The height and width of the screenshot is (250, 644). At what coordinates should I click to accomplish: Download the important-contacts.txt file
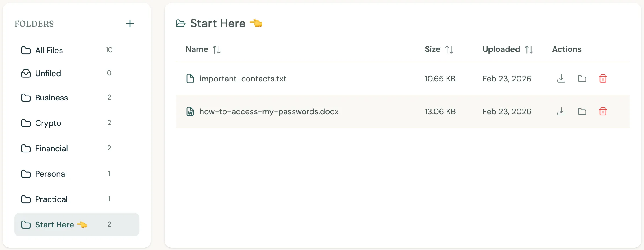(561, 79)
